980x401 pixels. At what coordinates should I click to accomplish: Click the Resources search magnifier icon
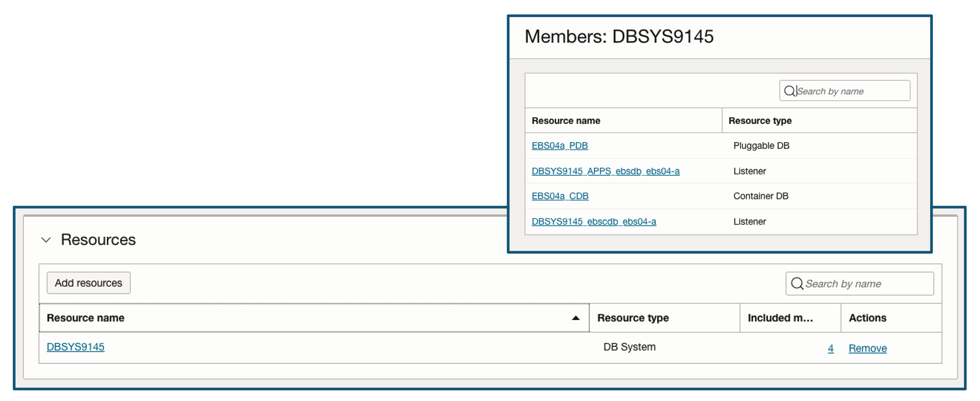797,284
